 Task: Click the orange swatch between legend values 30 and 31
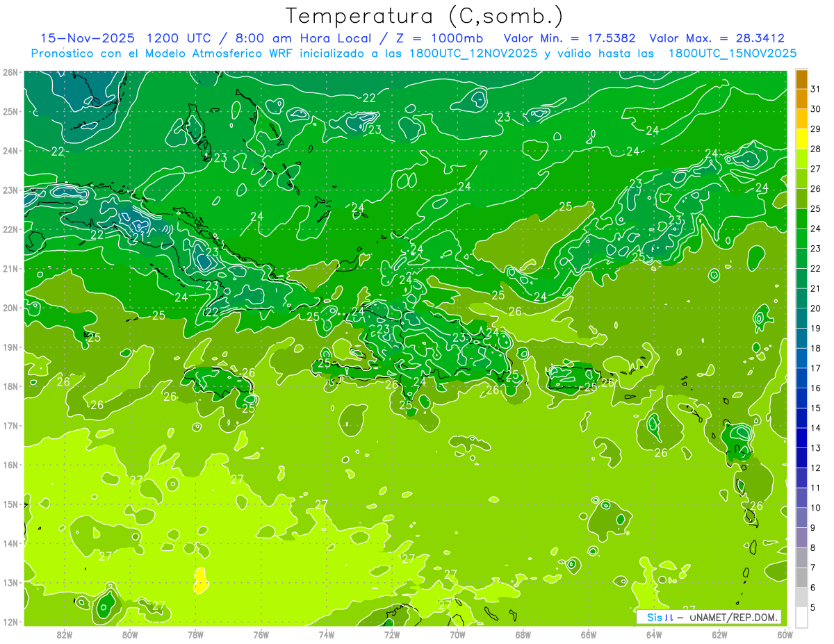tap(801, 99)
